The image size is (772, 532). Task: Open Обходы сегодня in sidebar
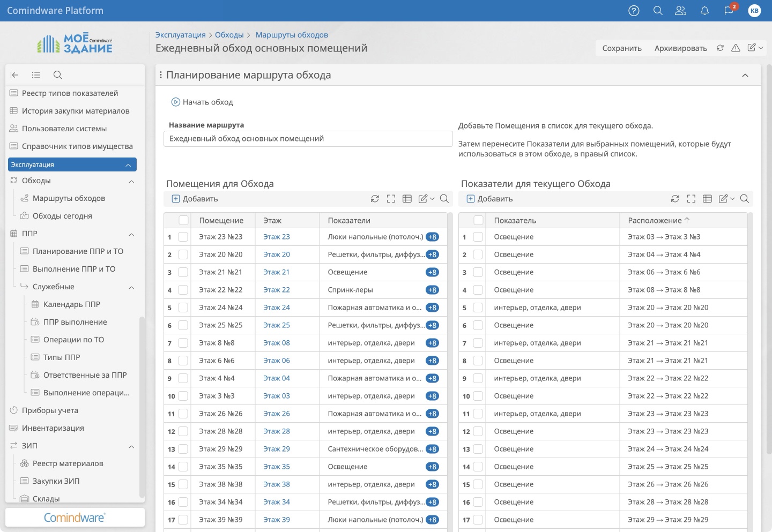point(62,216)
